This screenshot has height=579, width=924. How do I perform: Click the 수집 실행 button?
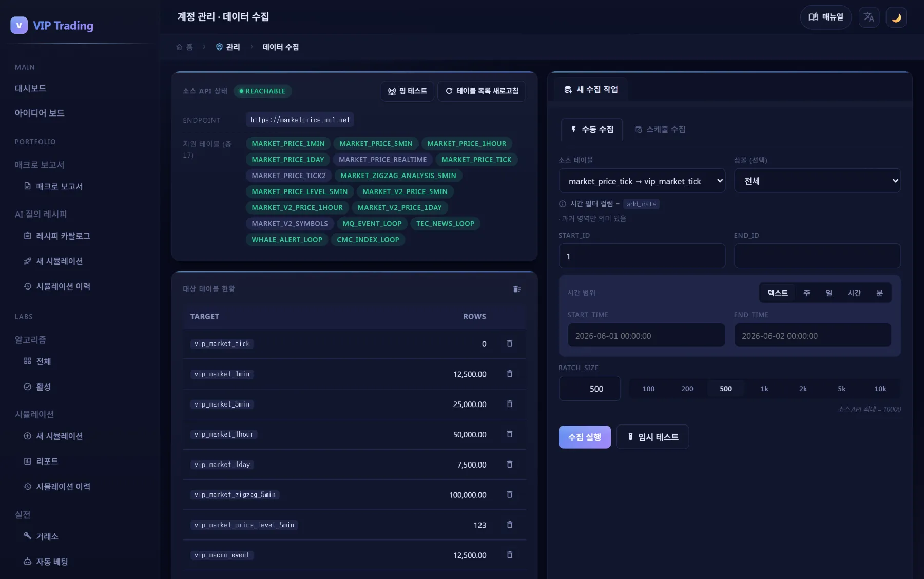tap(585, 437)
